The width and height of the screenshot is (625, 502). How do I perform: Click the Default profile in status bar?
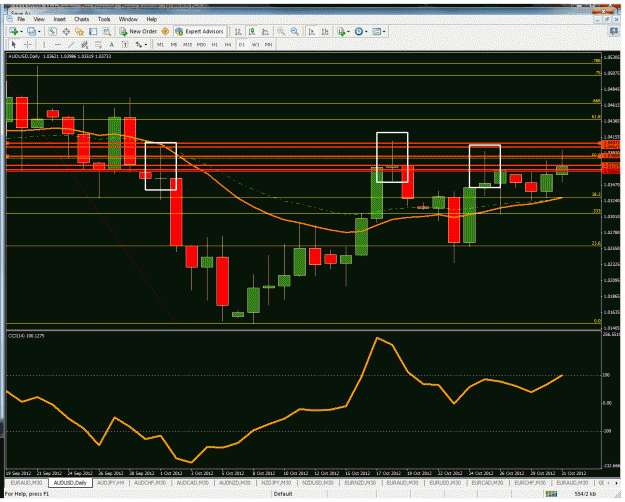(283, 494)
